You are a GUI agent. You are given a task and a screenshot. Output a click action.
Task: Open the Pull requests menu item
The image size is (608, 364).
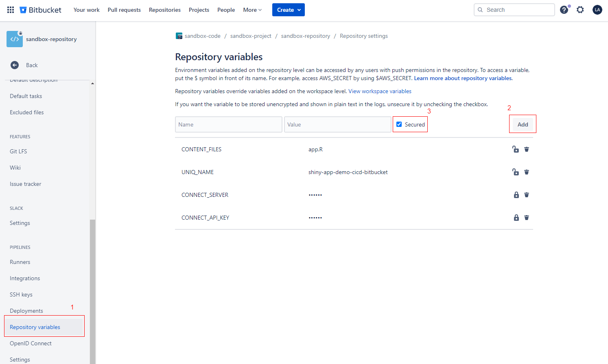(x=124, y=10)
